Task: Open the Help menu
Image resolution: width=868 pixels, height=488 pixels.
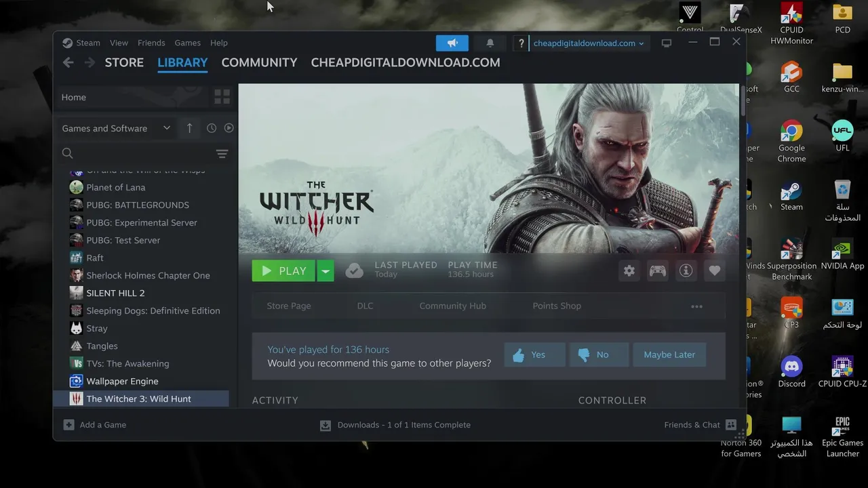Action: (219, 43)
